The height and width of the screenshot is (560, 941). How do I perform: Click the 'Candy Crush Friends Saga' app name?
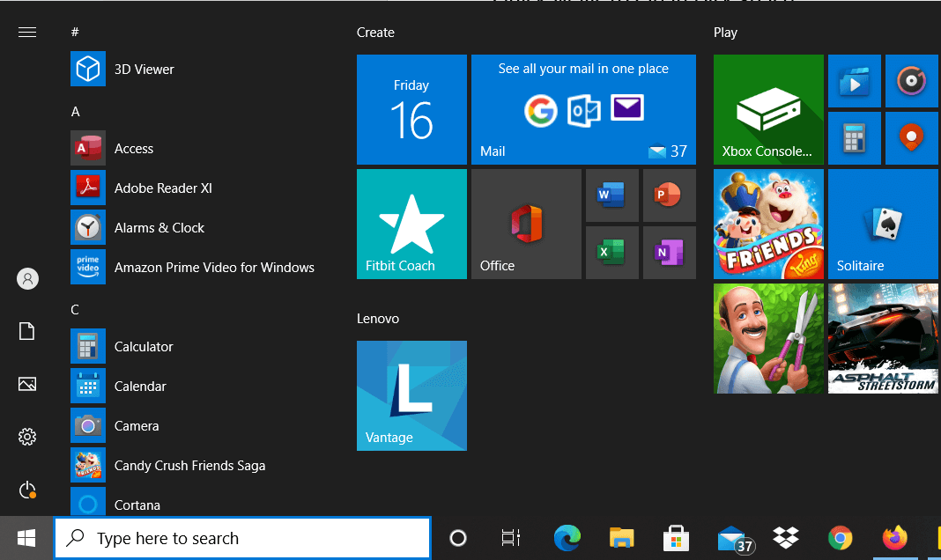tap(189, 466)
